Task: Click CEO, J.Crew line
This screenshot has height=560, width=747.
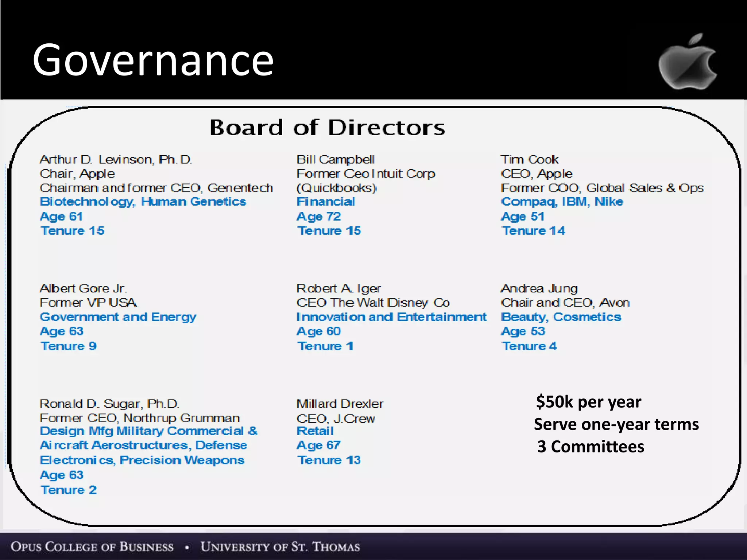Action: click(336, 419)
